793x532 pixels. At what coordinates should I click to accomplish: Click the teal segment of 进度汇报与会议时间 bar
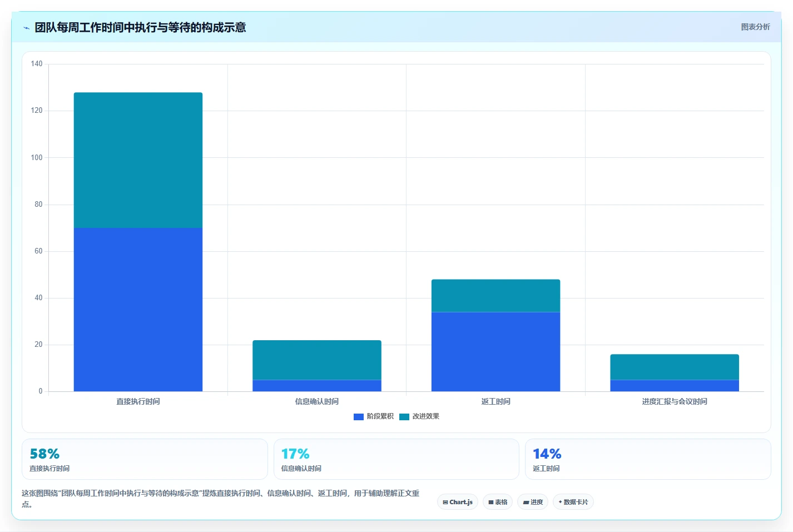(675, 367)
